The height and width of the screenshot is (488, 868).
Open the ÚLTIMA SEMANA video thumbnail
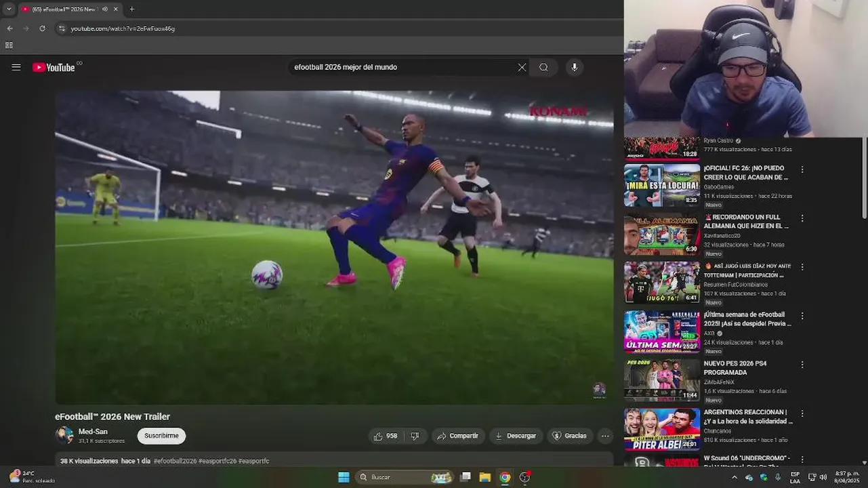(662, 331)
